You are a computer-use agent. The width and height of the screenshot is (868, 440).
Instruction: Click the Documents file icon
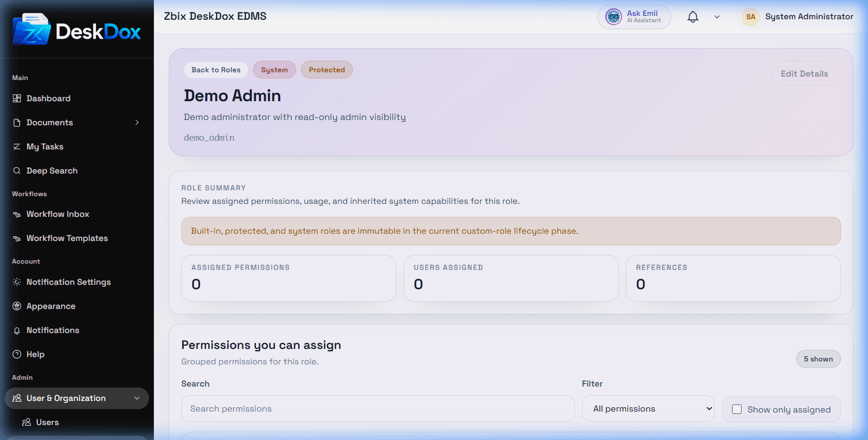pos(17,122)
